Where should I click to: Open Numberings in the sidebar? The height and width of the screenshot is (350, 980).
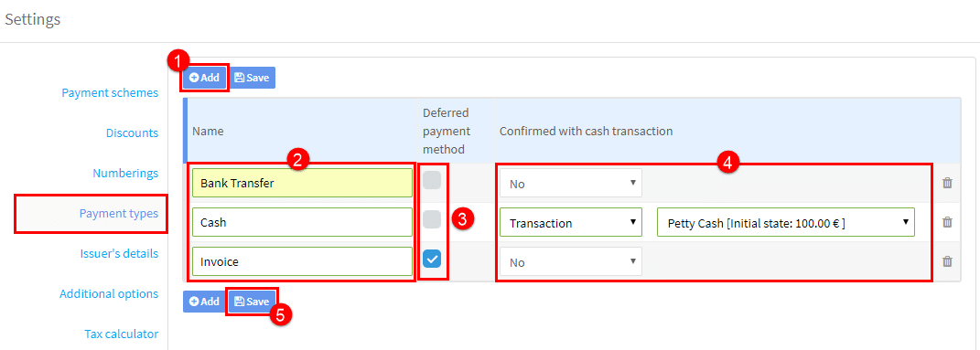pyautogui.click(x=125, y=173)
